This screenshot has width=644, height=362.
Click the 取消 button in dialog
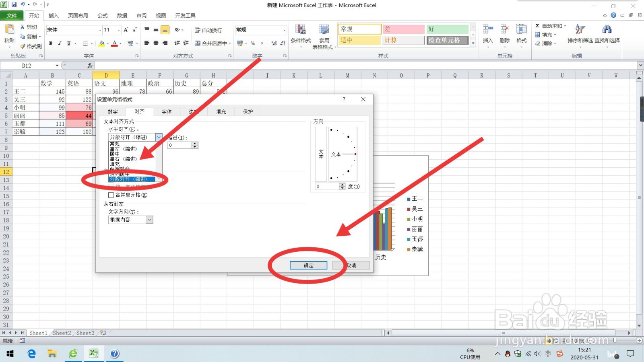click(x=351, y=265)
